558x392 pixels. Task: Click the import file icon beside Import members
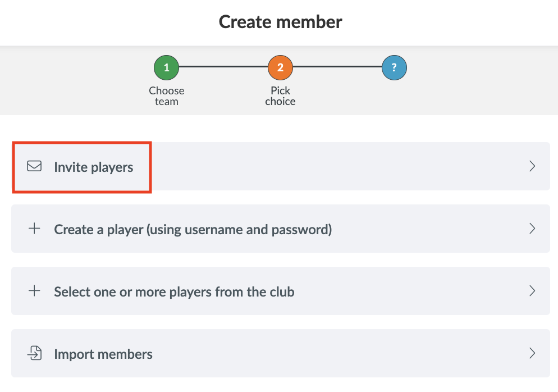[34, 354]
